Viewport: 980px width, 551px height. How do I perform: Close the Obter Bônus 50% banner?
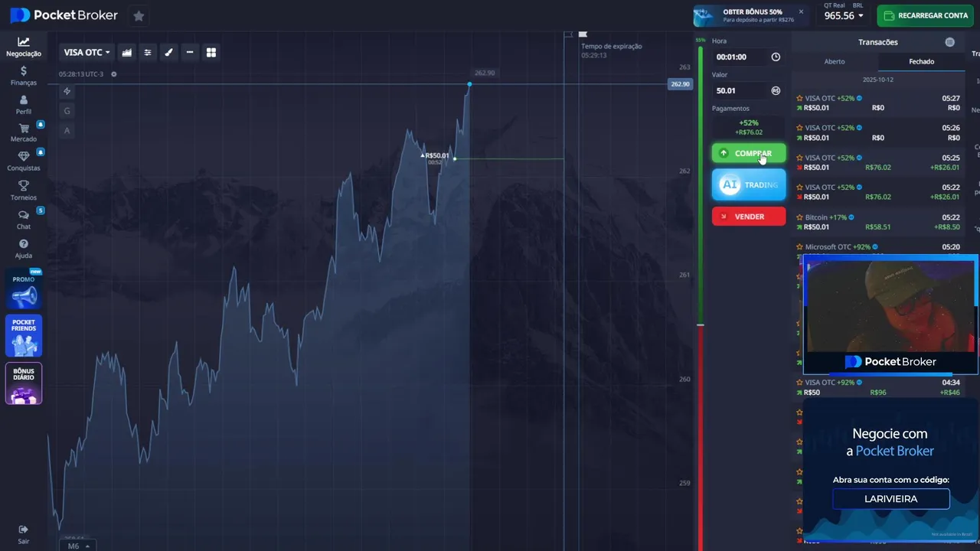pos(801,11)
